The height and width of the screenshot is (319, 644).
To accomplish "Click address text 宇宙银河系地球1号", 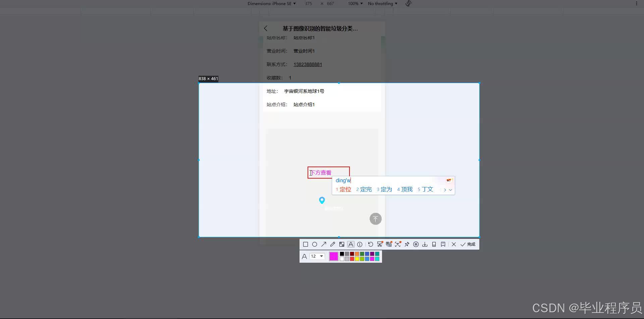I will 304,91.
